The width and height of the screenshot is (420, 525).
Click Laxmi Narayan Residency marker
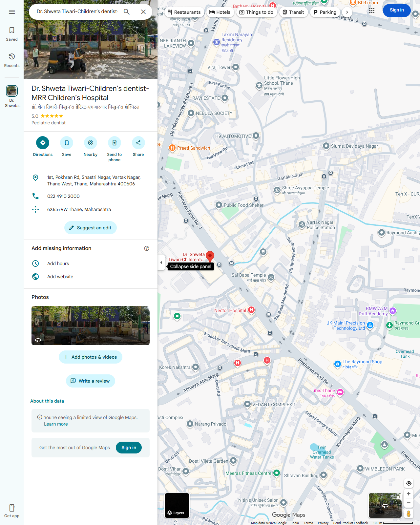pos(217,42)
